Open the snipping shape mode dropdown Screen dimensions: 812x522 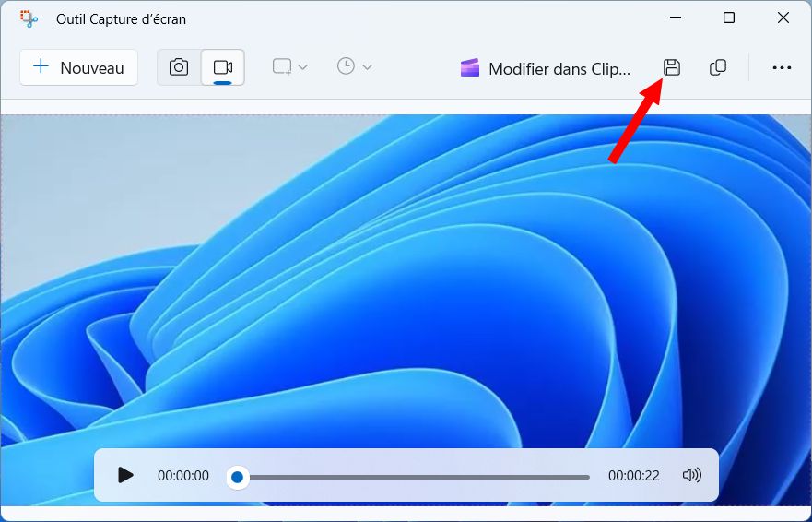coord(290,67)
